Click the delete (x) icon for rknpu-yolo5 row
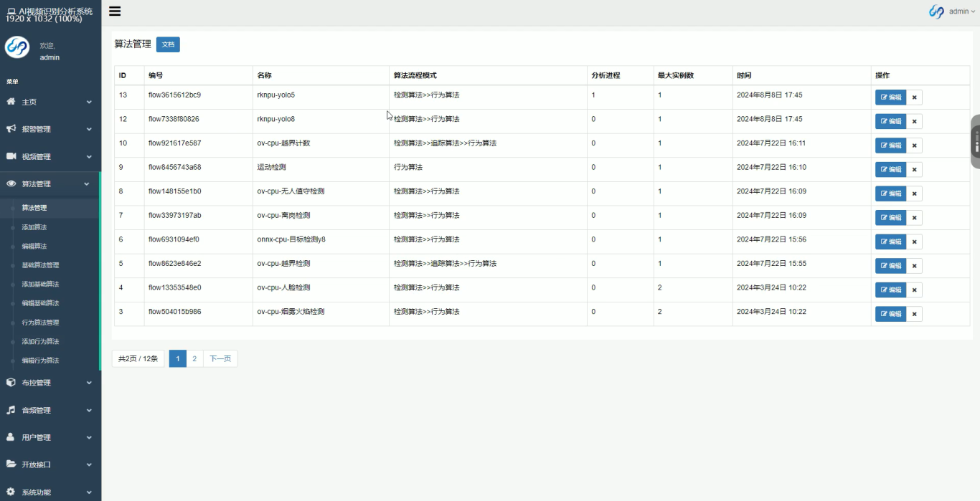Viewport: 980px width, 501px height. tap(914, 97)
